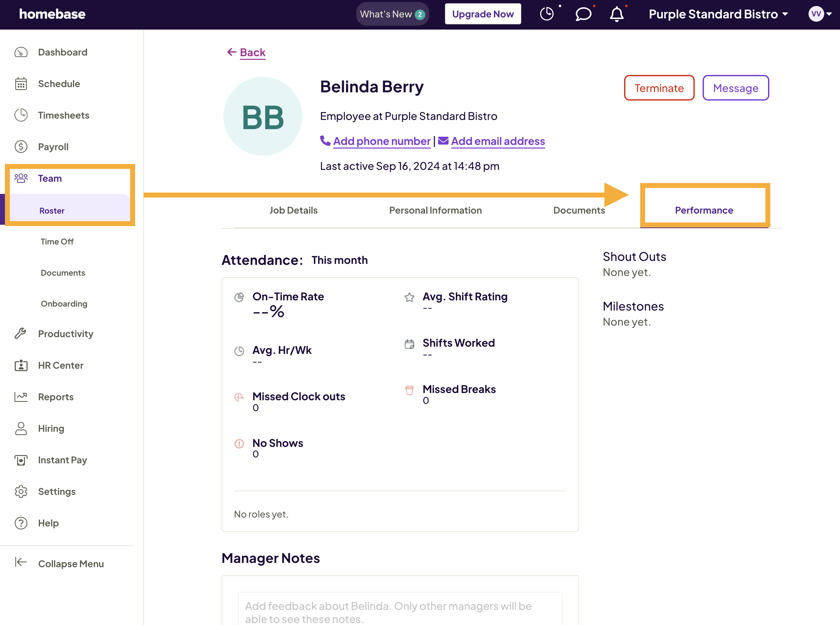
Task: Click the Payroll dollar icon
Action: tap(21, 147)
